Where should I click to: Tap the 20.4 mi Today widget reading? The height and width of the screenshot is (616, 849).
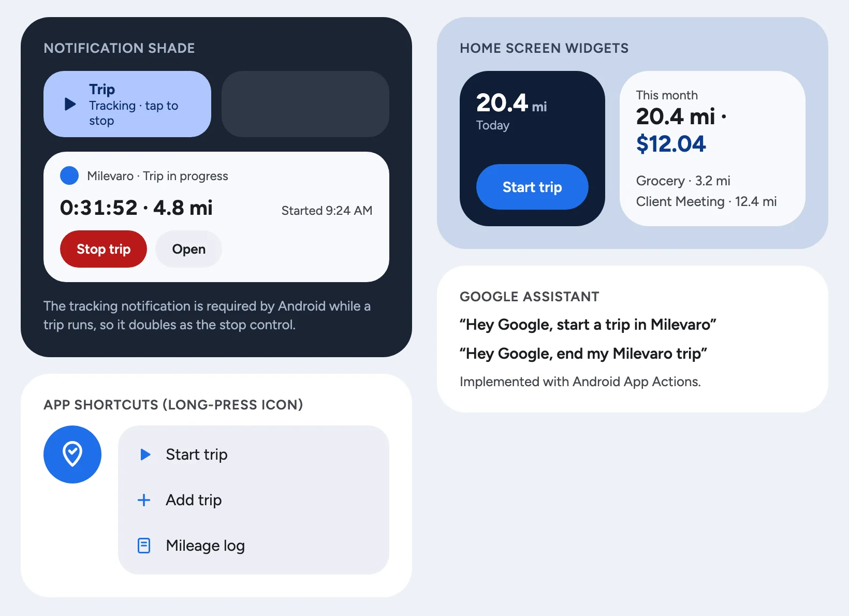point(511,111)
